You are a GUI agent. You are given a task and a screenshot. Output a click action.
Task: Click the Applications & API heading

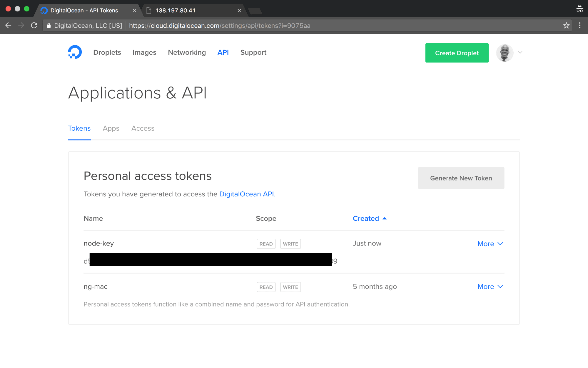point(138,93)
